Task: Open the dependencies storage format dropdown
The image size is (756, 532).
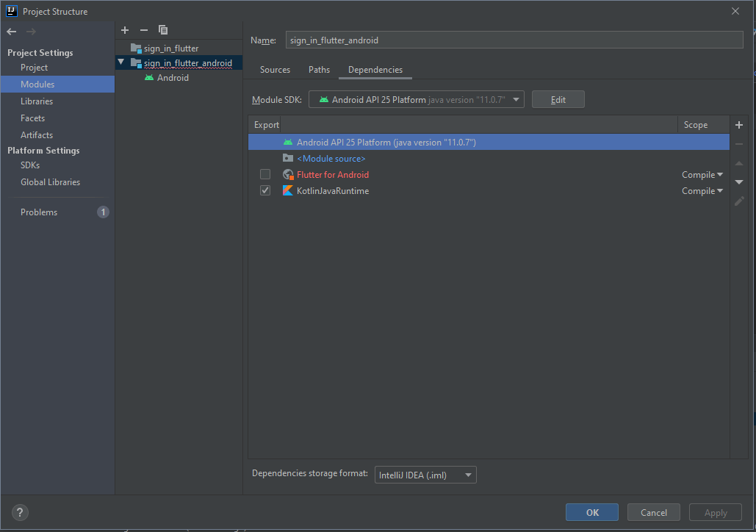Action: pyautogui.click(x=467, y=474)
